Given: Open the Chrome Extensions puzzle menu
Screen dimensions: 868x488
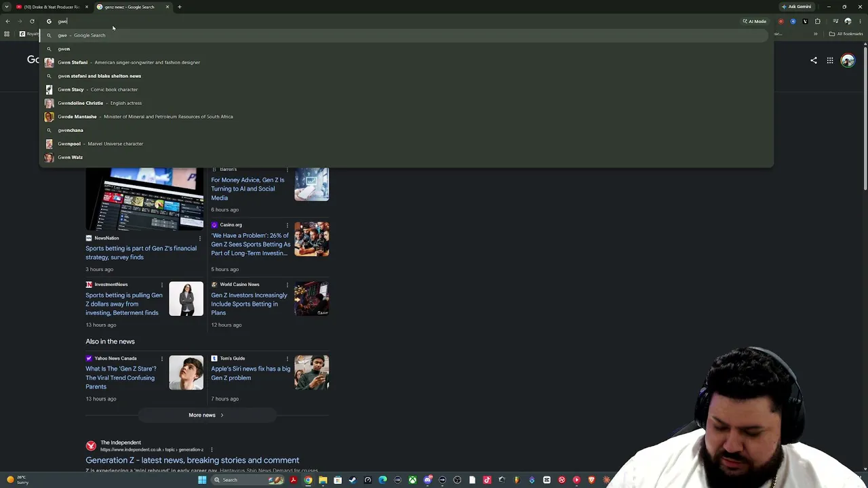Looking at the screenshot, I should click(x=818, y=21).
